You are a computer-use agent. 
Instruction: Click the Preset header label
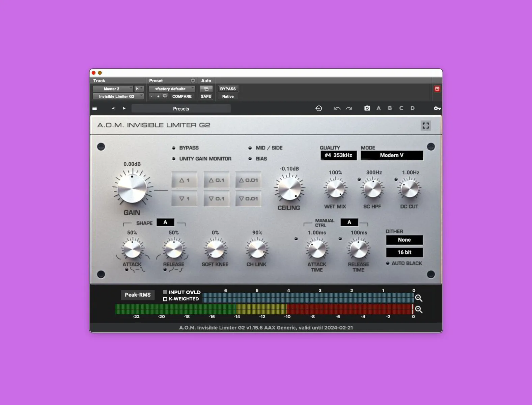(x=156, y=81)
